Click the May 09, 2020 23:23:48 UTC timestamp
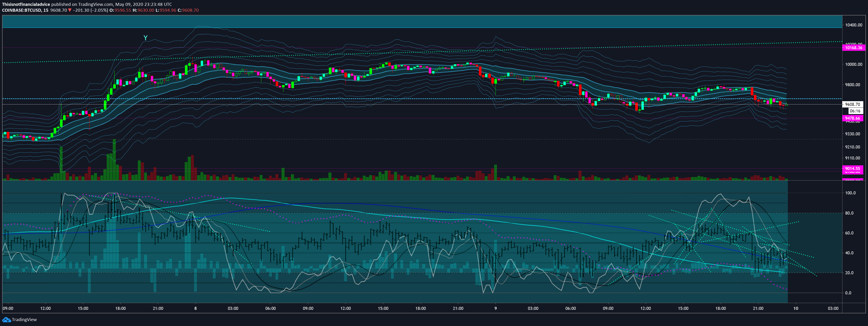Image resolution: width=868 pixels, height=326 pixels. coord(143,4)
